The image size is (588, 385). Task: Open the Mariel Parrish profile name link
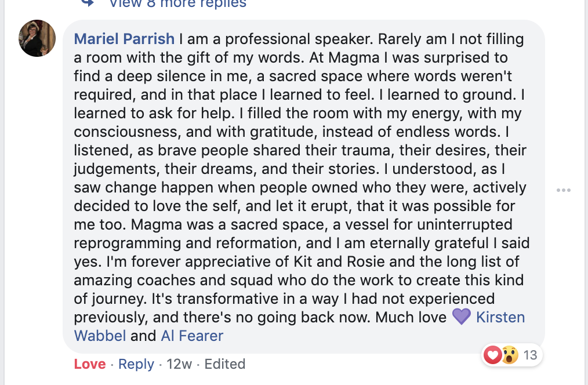[x=125, y=39]
